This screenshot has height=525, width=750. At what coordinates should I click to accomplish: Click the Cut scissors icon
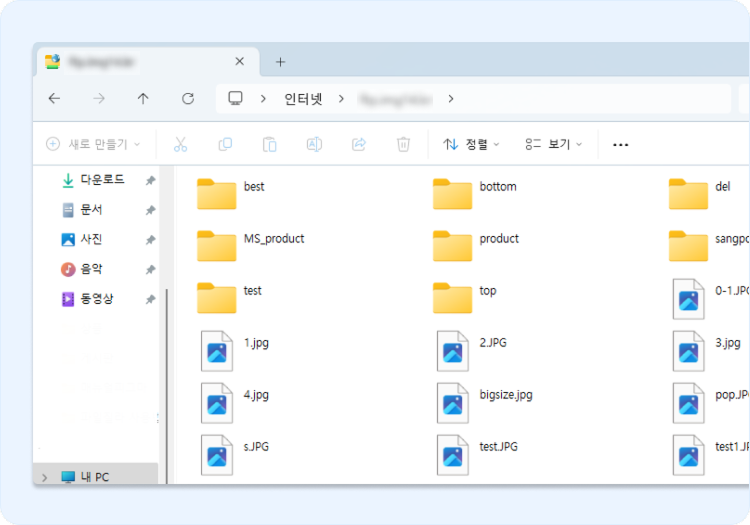[x=180, y=144]
